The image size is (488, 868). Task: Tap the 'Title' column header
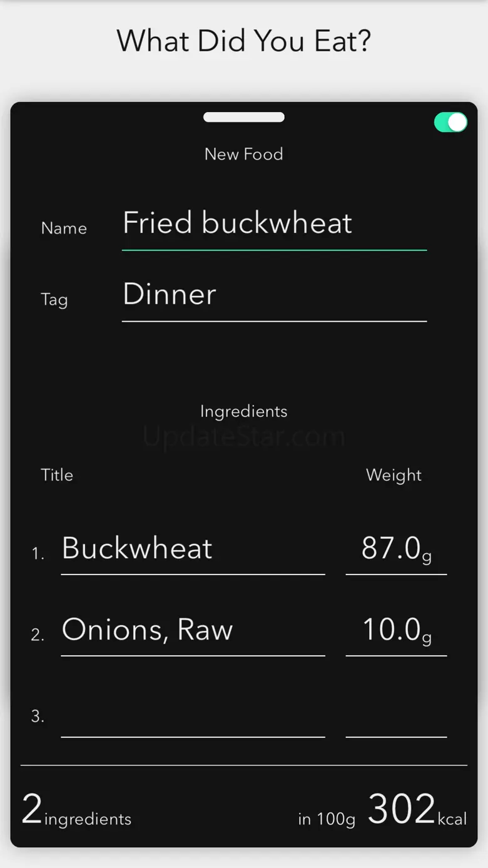click(57, 475)
